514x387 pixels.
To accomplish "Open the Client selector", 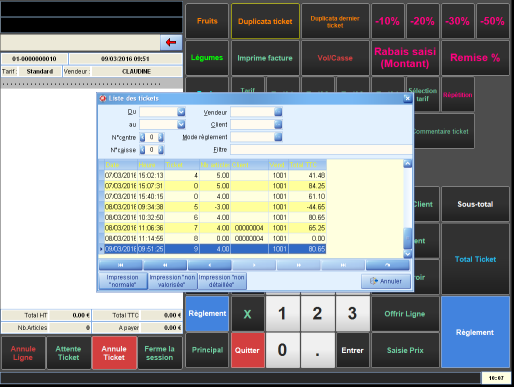I will click(x=278, y=125).
